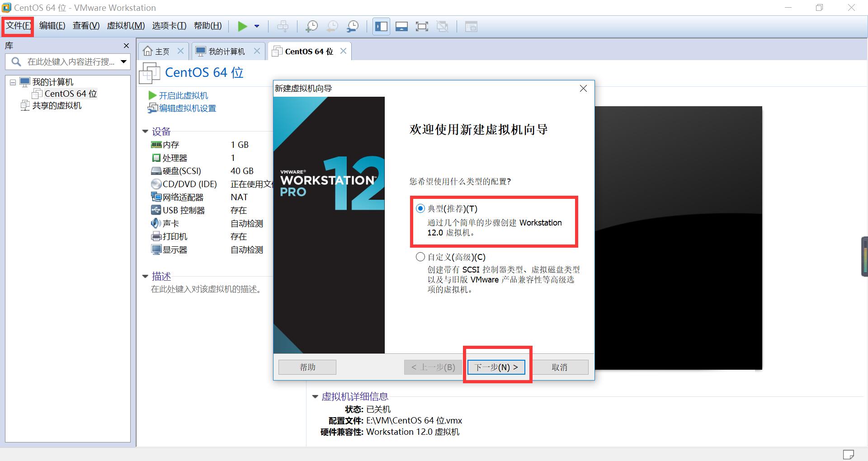Screen dimensions: 868x461
Task: Click the revert to snapshot toolbar icon
Action: click(x=332, y=27)
